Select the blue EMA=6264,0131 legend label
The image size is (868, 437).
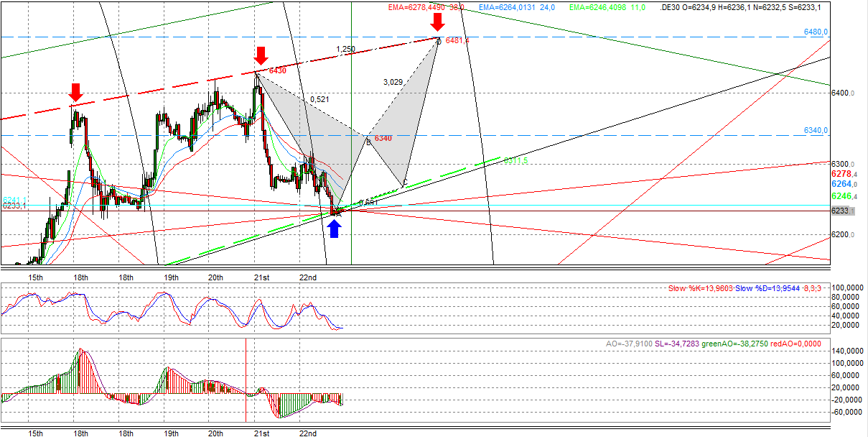click(517, 7)
